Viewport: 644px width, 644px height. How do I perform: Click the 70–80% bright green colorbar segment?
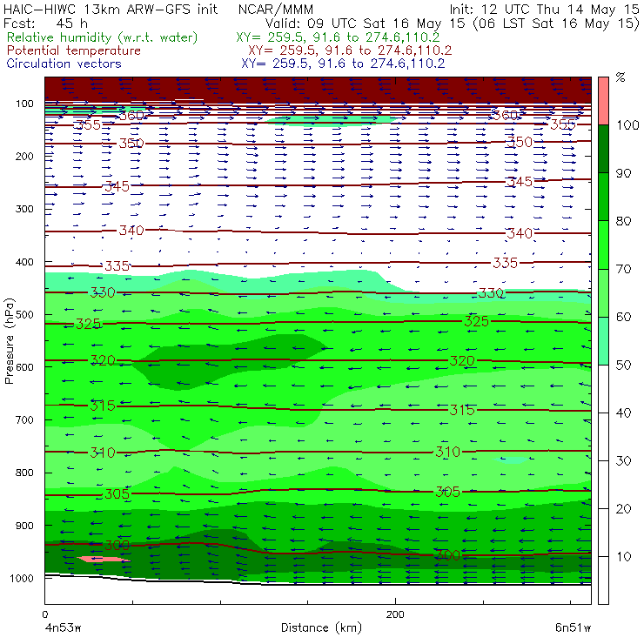[603, 245]
